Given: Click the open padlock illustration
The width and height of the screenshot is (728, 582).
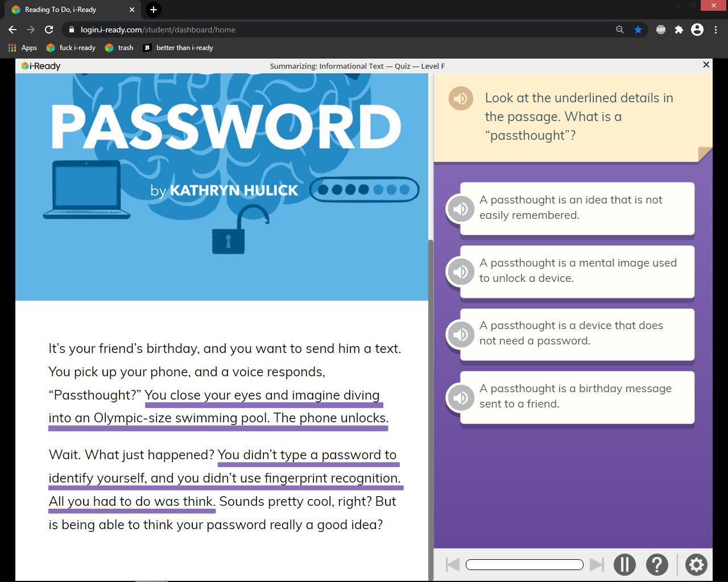Looking at the screenshot, I should [x=239, y=230].
